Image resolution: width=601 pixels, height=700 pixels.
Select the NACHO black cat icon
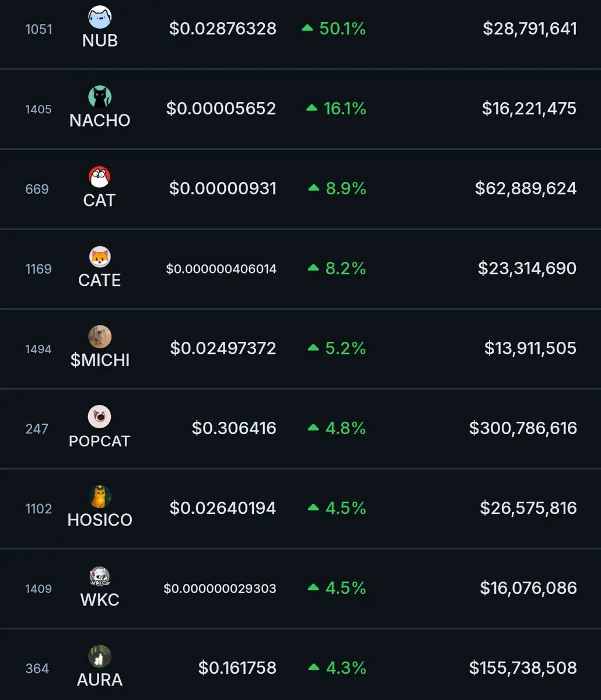[100, 97]
